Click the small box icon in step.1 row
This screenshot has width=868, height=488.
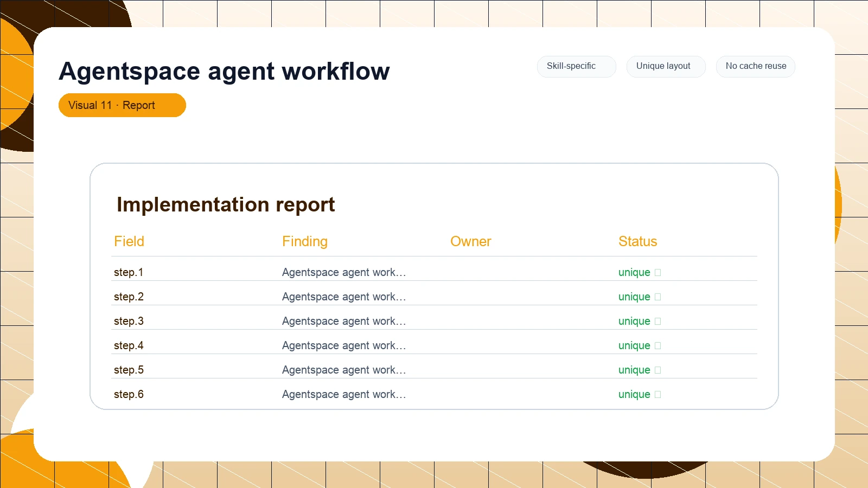[x=658, y=273]
